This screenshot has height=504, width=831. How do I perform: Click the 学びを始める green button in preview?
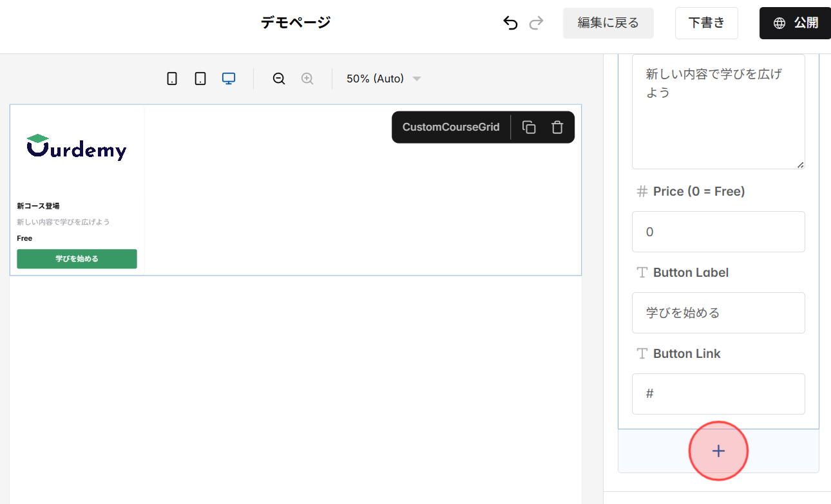coord(77,258)
